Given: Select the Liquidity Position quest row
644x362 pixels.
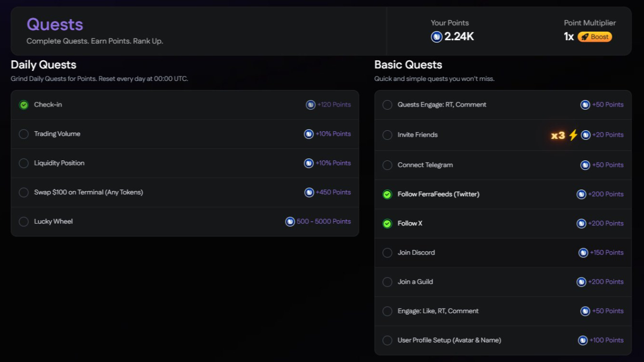Looking at the screenshot, I should 59,163.
